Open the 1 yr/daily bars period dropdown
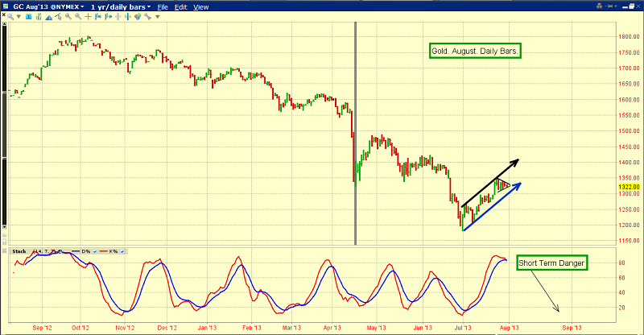Viewport: 644px width, 335px height. click(121, 7)
